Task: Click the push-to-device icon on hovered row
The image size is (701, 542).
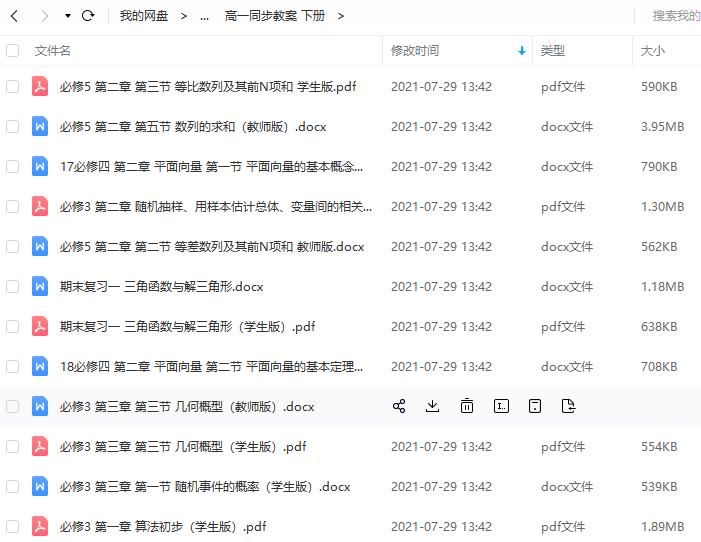Action: pos(535,406)
